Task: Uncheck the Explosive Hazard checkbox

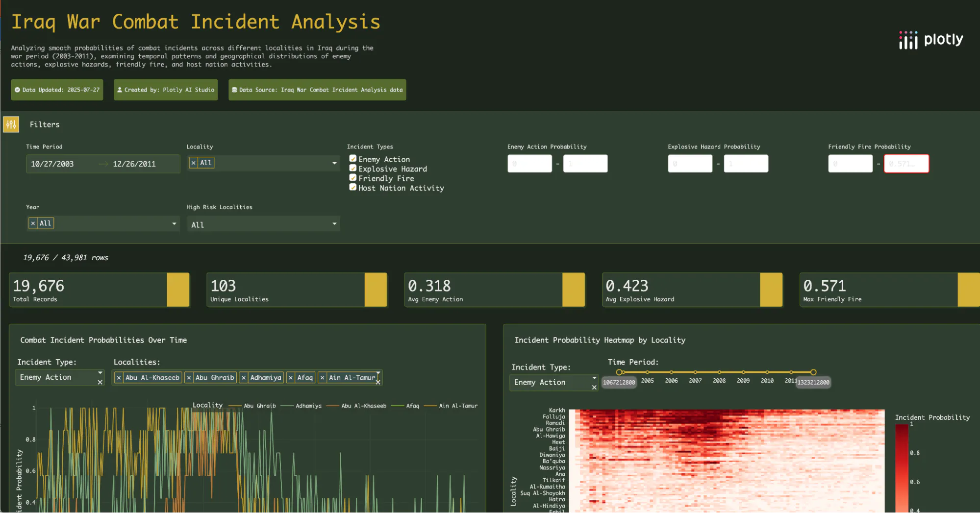Action: (352, 168)
